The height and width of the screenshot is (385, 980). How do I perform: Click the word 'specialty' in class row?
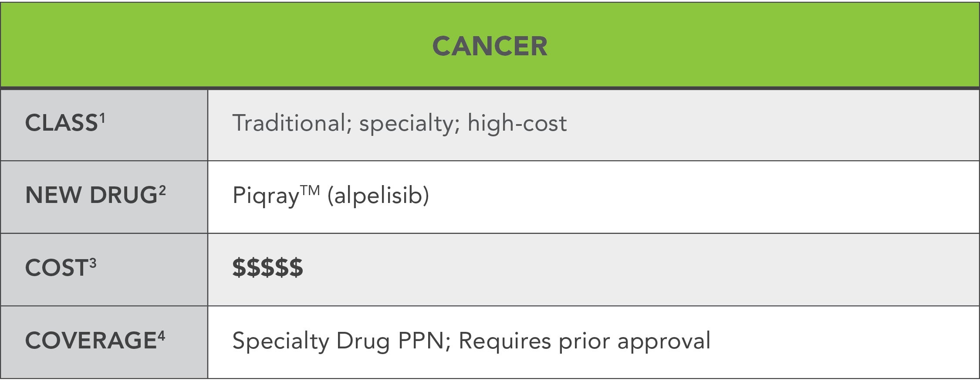click(406, 124)
